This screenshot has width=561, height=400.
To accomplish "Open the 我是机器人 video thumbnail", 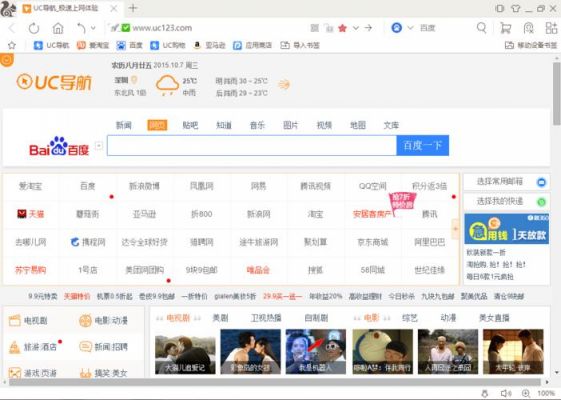I will point(316,352).
